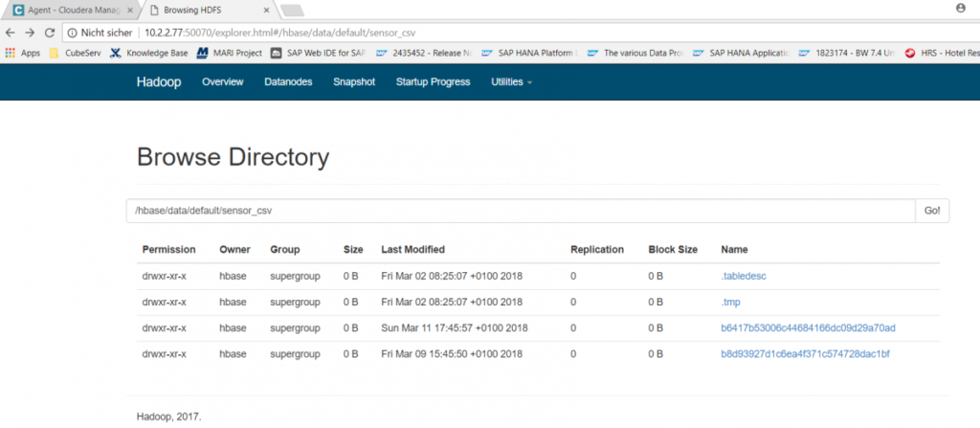Click the Owner column header

pos(234,249)
